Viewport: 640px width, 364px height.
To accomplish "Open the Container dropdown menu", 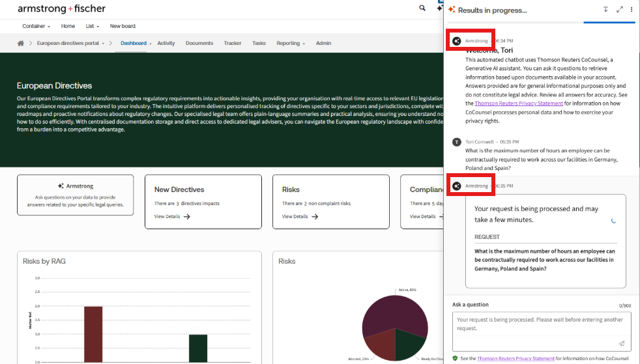I will click(x=36, y=26).
